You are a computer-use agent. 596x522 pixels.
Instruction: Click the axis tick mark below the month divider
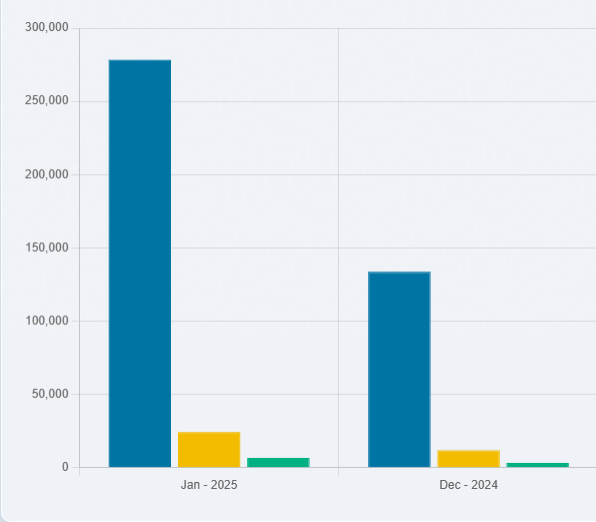point(338,471)
